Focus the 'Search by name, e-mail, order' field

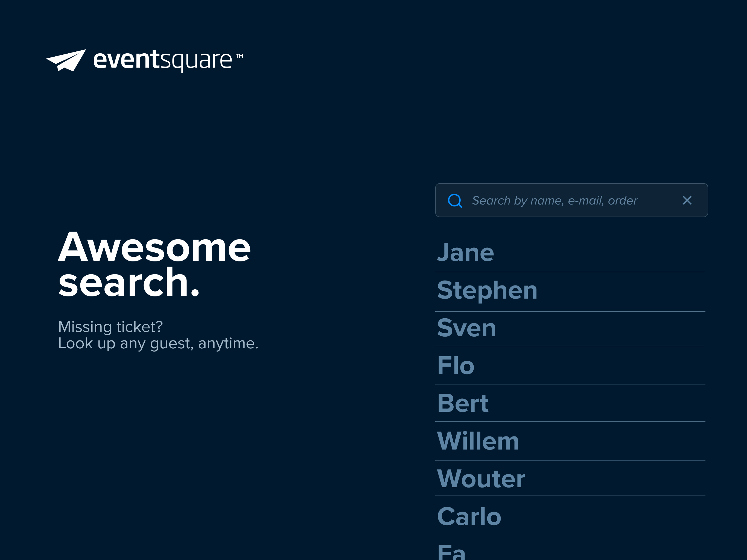point(571,200)
